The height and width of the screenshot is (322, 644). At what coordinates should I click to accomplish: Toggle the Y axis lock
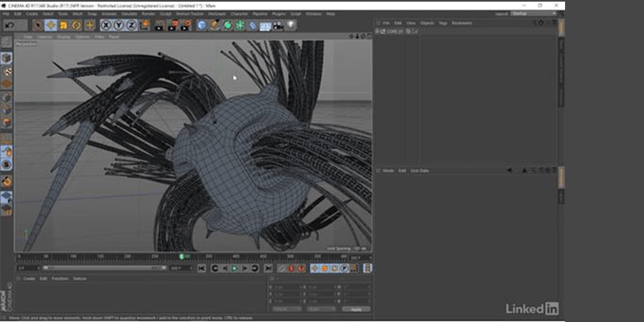click(x=118, y=25)
